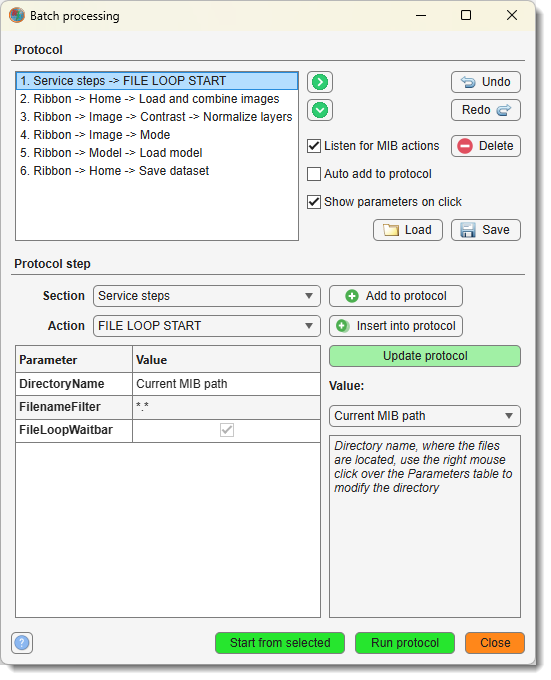Minimize the Batch processing window
The image size is (551, 680).
[x=421, y=16]
